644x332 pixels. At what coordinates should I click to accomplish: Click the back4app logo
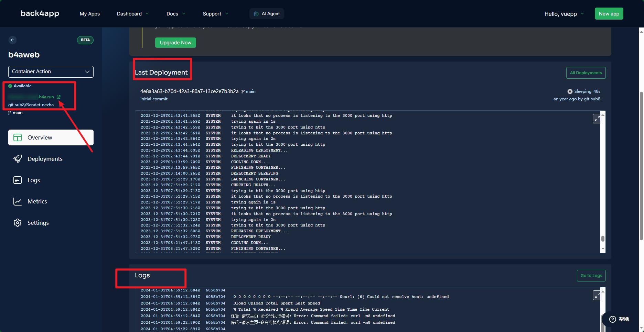pos(40,13)
